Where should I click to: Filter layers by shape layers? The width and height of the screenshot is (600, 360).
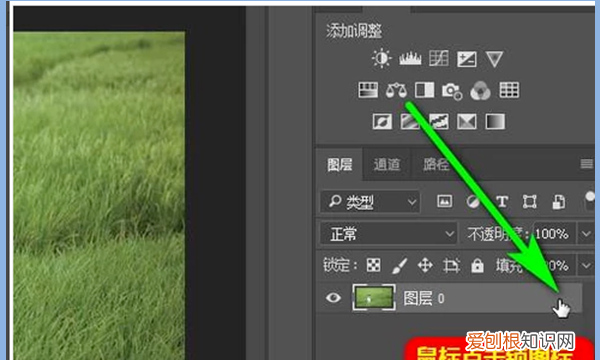click(x=530, y=202)
